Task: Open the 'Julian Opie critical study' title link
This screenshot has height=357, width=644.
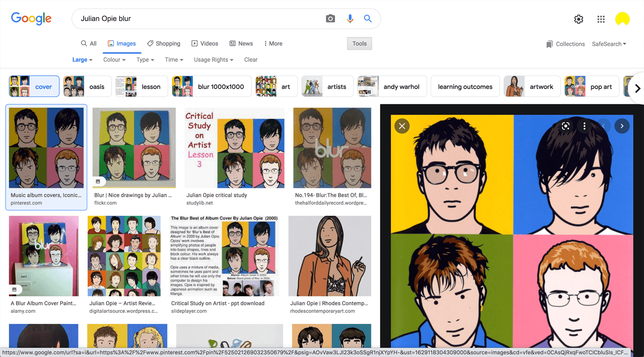Action: pyautogui.click(x=217, y=195)
